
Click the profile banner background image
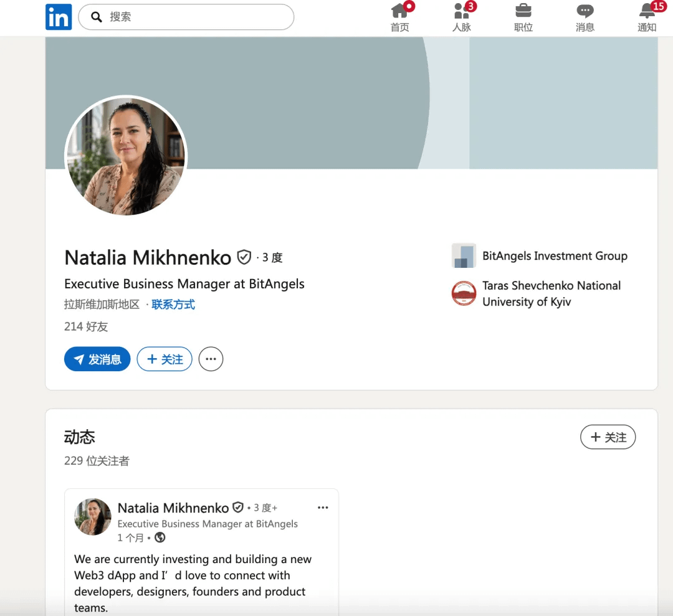coord(351,103)
